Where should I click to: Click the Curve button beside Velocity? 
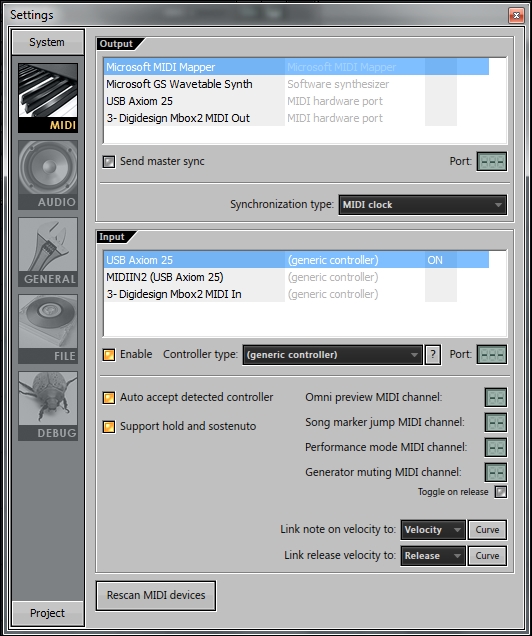coord(487,530)
